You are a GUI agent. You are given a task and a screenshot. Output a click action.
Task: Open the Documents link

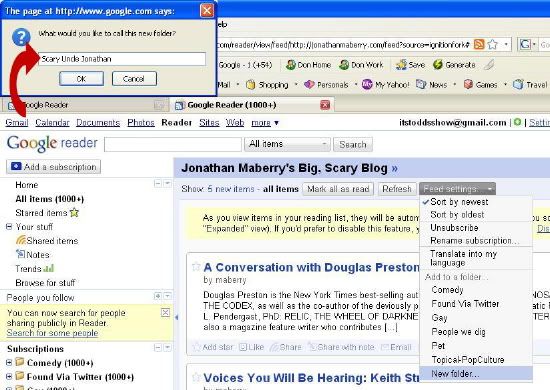pos(98,123)
